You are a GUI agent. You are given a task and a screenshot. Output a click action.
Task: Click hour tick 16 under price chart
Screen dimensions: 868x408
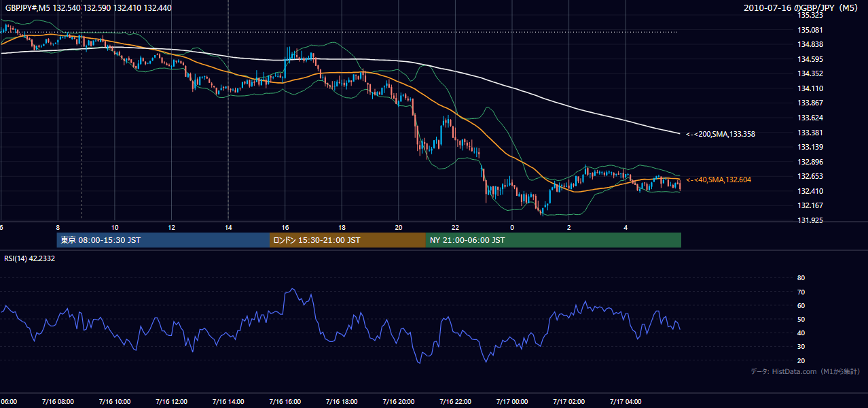pyautogui.click(x=285, y=227)
